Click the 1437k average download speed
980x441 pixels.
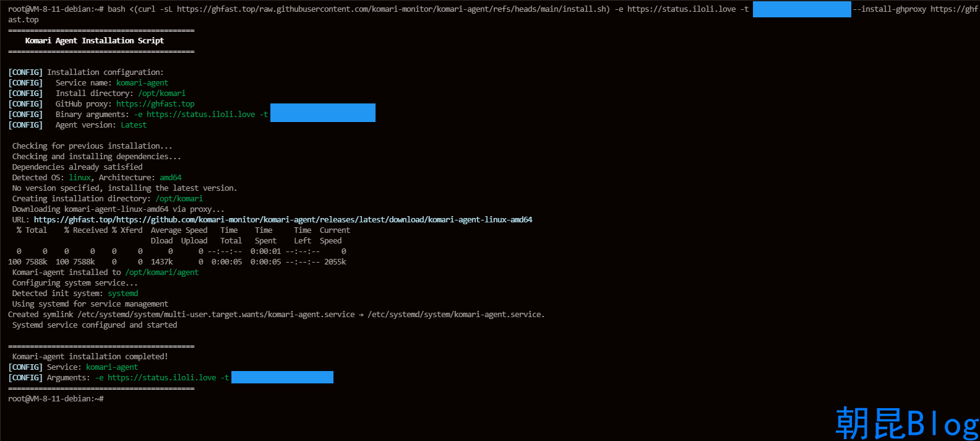pyautogui.click(x=162, y=262)
